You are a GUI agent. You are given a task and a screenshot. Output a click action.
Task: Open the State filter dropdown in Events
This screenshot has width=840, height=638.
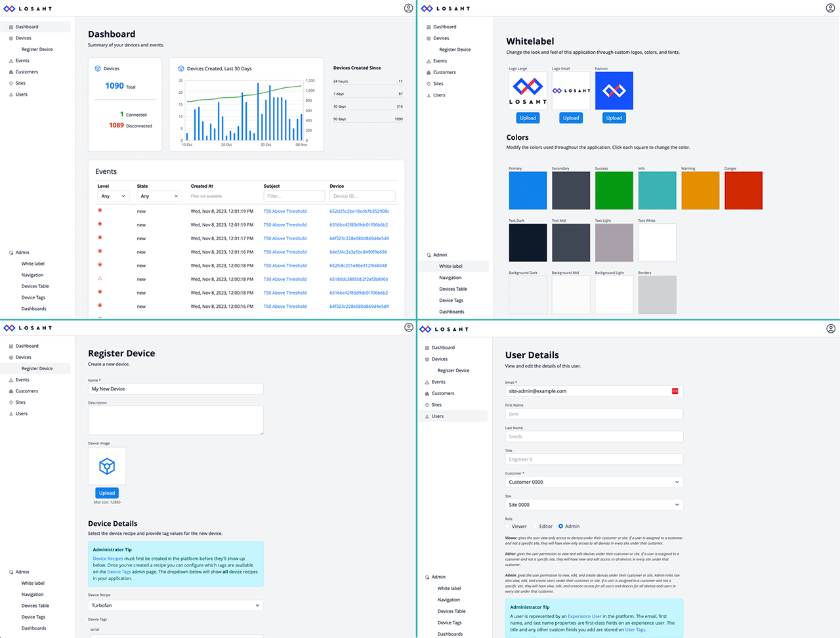click(x=158, y=196)
